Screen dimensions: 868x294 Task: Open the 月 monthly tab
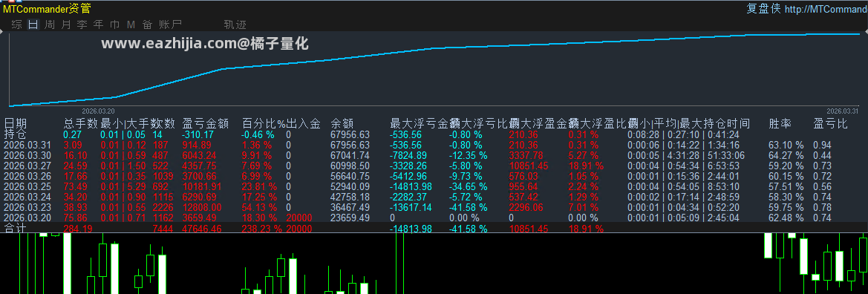[66, 24]
